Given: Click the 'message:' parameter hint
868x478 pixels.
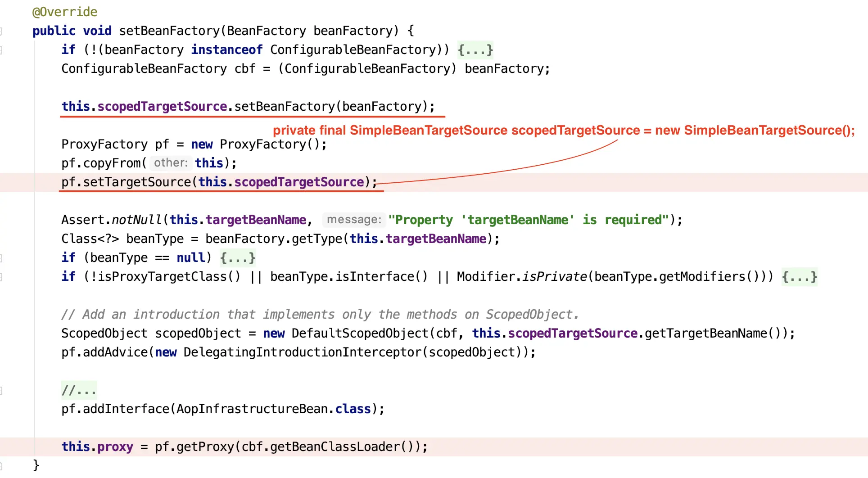Looking at the screenshot, I should coord(354,219).
